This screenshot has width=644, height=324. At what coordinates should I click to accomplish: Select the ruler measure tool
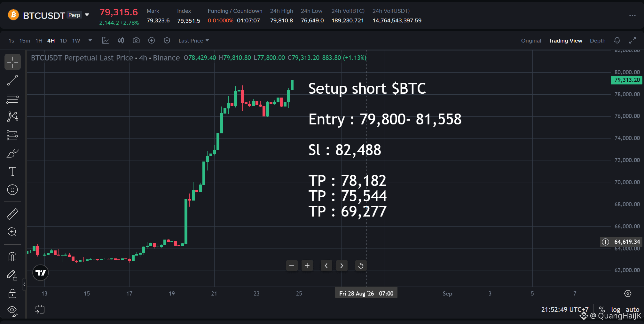point(12,214)
